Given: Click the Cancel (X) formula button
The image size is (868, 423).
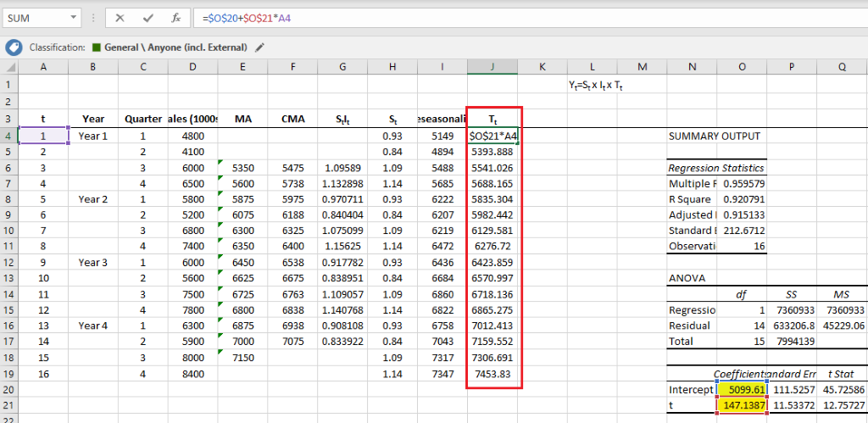Looking at the screenshot, I should coord(120,18).
